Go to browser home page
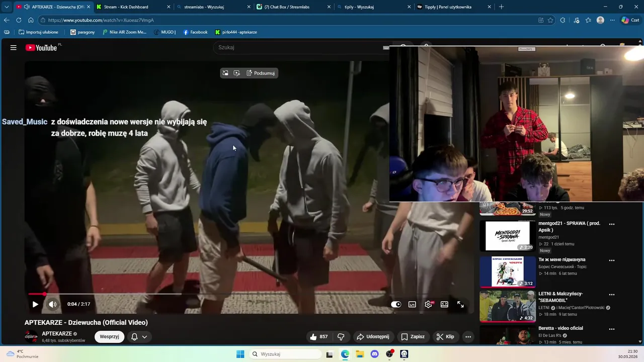Image resolution: width=644 pixels, height=362 pixels. (x=31, y=20)
